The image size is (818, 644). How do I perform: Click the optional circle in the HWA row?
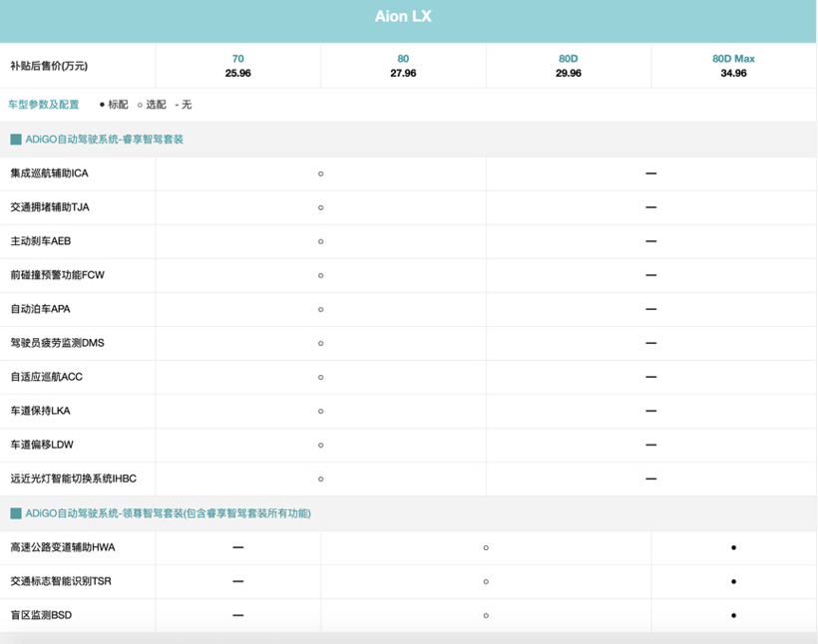486,547
